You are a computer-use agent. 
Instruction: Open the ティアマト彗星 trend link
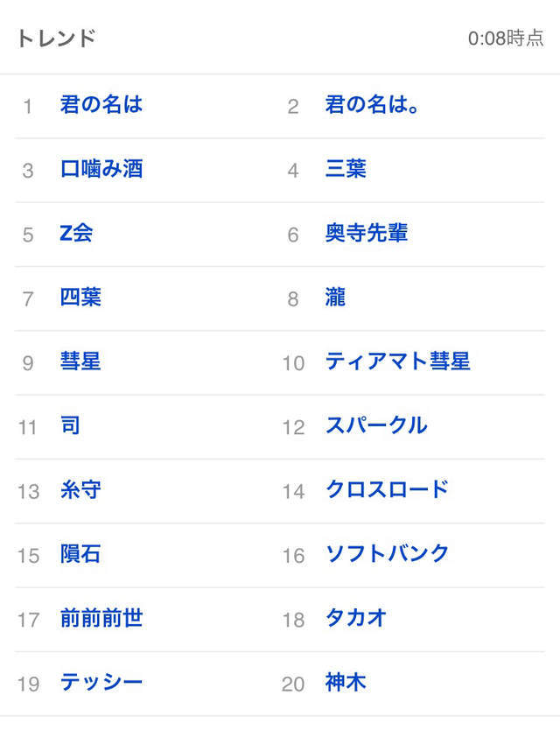(397, 361)
